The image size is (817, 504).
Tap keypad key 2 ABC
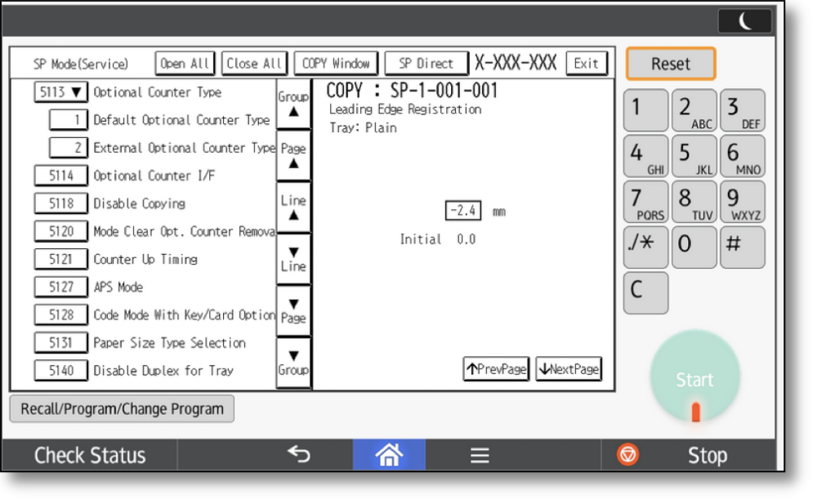[x=694, y=110]
